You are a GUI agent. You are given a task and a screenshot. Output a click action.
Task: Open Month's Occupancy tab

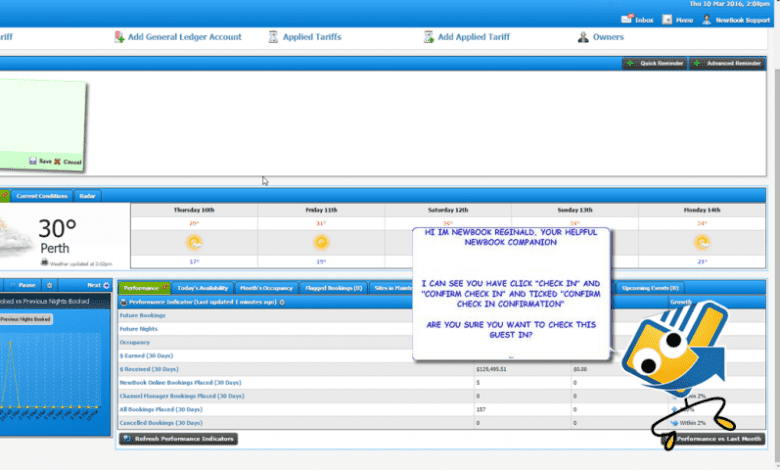[266, 288]
